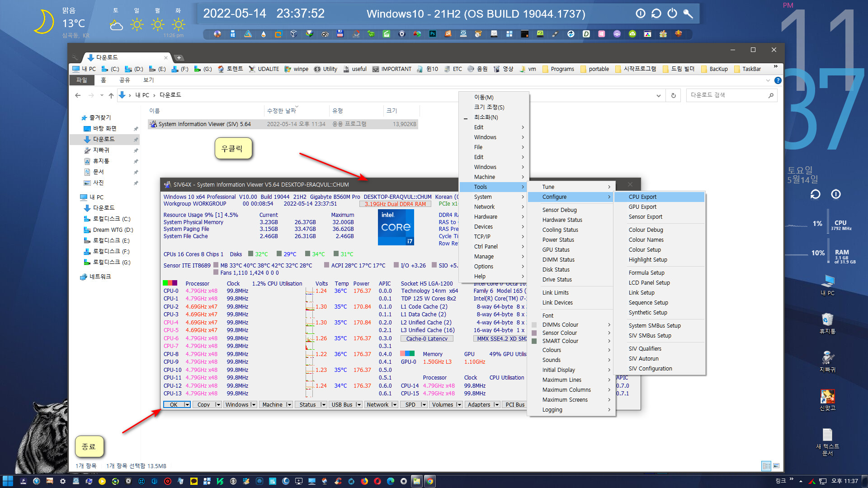
Task: Refresh the Explorer address bar
Action: pyautogui.click(x=674, y=95)
